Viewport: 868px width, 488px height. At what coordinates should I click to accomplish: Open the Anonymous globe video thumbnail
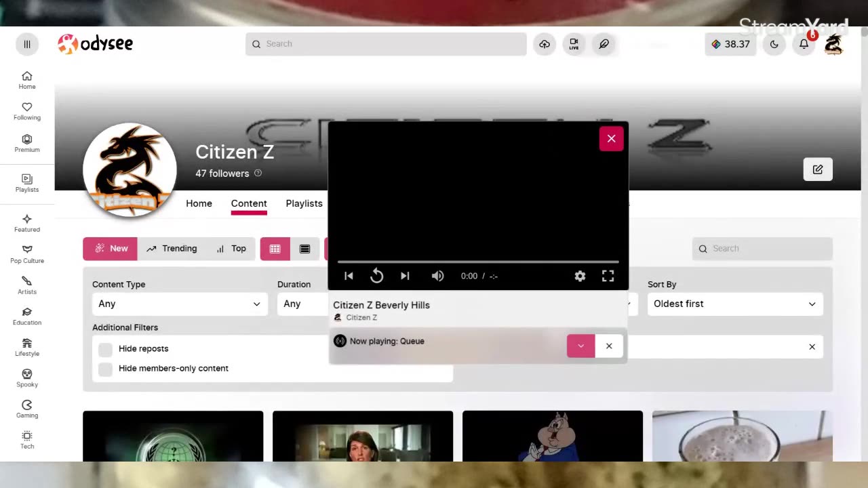coord(173,436)
